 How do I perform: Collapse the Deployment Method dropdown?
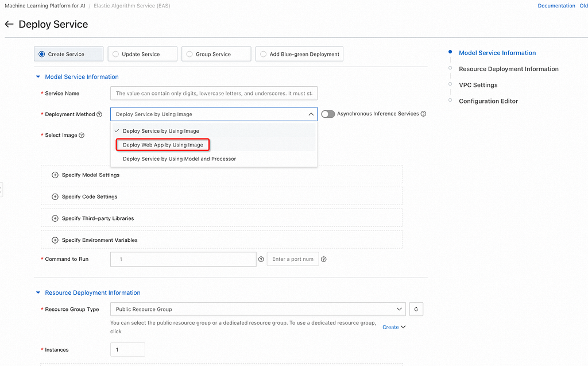pos(311,114)
